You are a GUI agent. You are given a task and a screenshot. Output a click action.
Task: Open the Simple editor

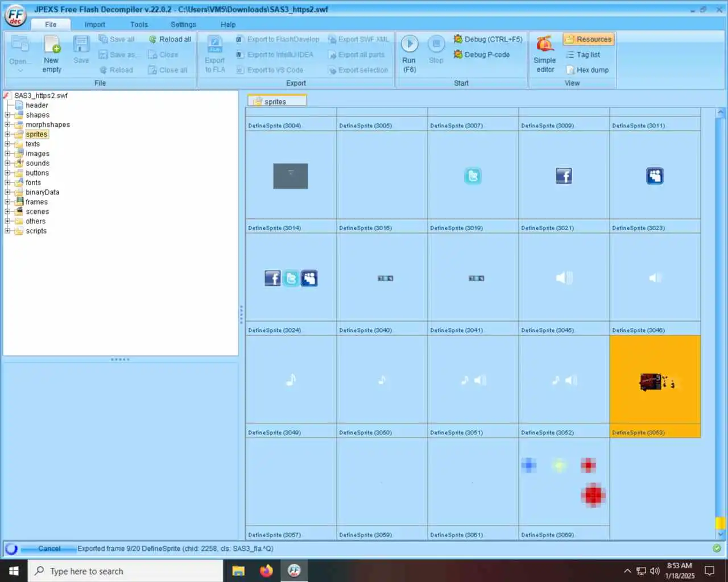(x=545, y=53)
